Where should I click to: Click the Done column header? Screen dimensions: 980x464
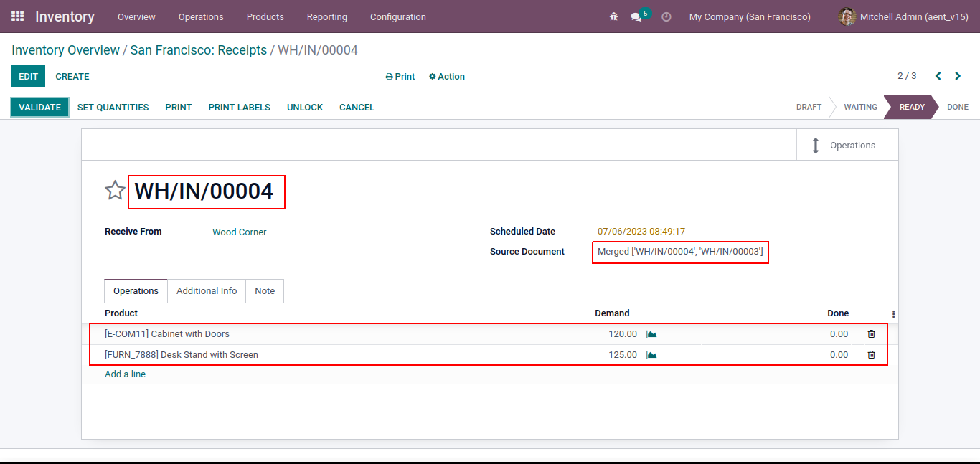(x=838, y=313)
